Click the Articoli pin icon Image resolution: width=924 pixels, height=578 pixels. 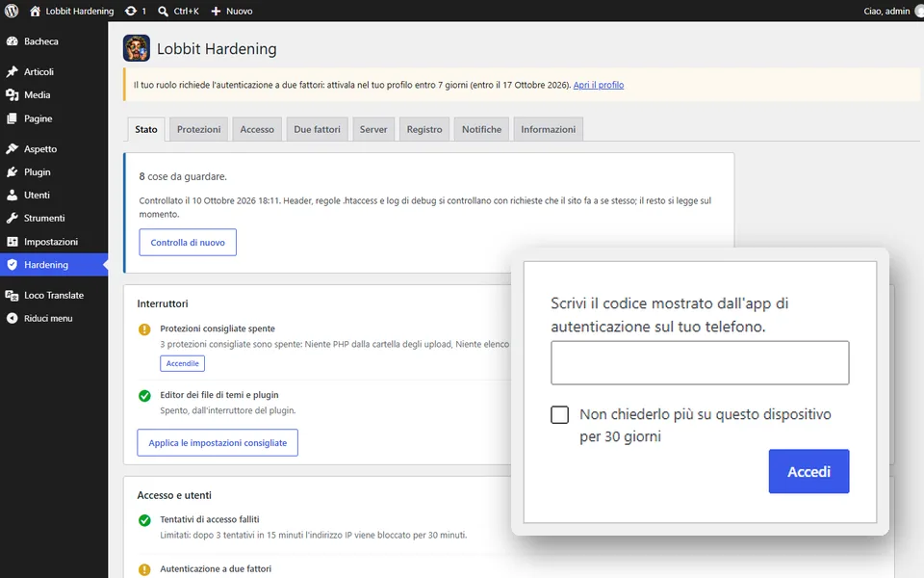(12, 71)
